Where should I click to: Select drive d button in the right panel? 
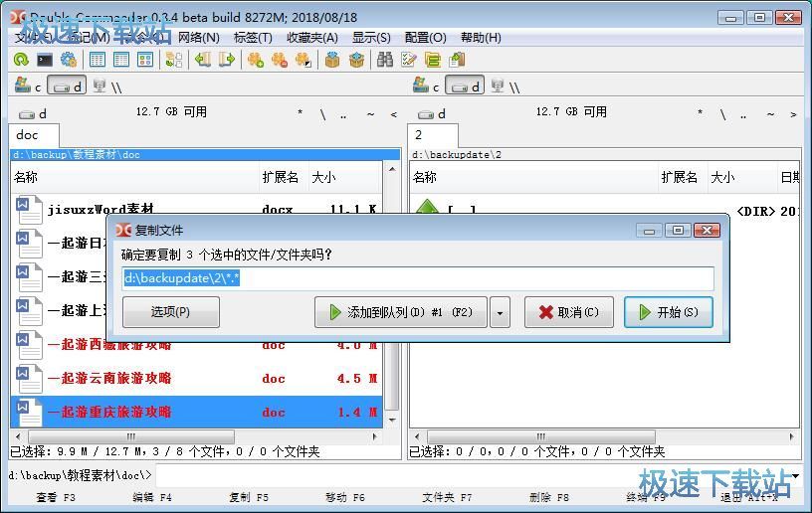point(465,85)
